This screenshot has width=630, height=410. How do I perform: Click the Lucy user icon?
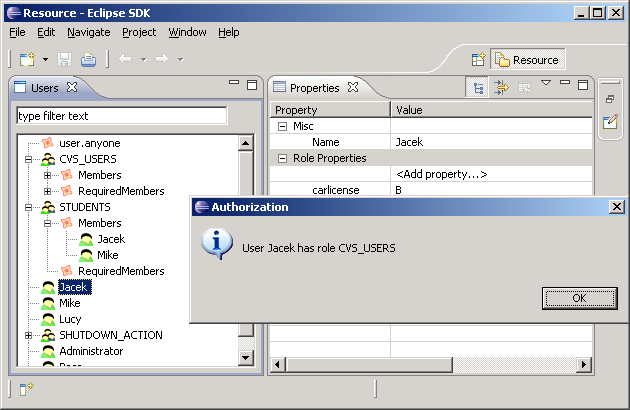click(x=48, y=319)
